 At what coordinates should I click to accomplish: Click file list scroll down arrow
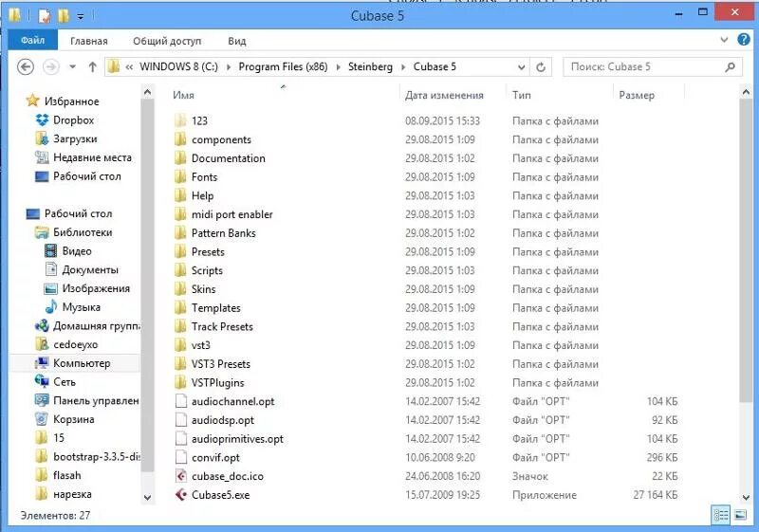[x=746, y=497]
